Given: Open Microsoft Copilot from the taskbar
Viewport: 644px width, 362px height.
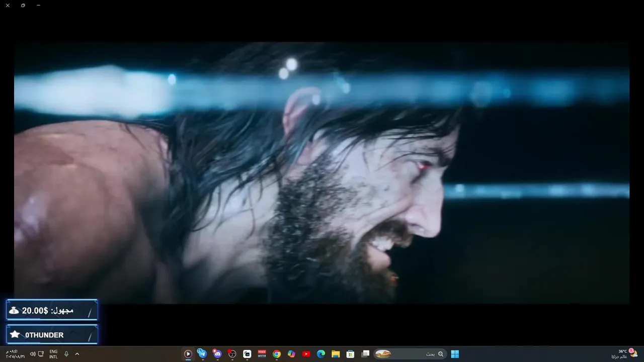Looking at the screenshot, I should click(291, 354).
